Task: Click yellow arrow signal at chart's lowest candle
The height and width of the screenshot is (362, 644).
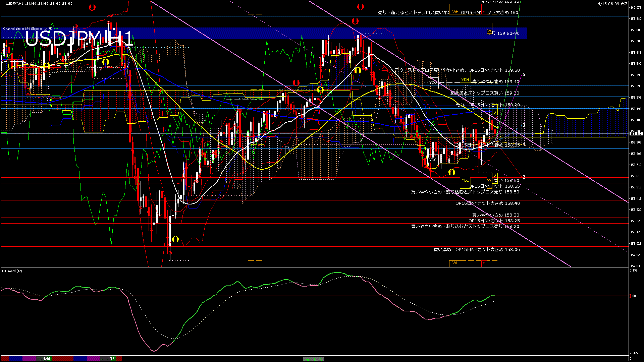Action: (175, 239)
